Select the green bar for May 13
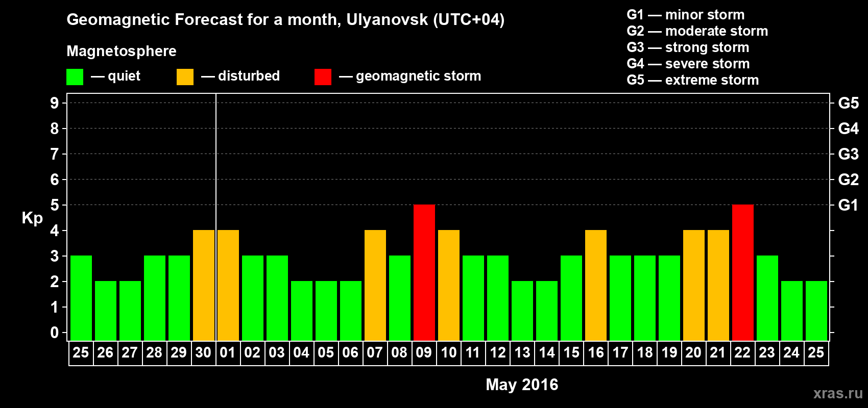The image size is (868, 408). pyautogui.click(x=522, y=311)
